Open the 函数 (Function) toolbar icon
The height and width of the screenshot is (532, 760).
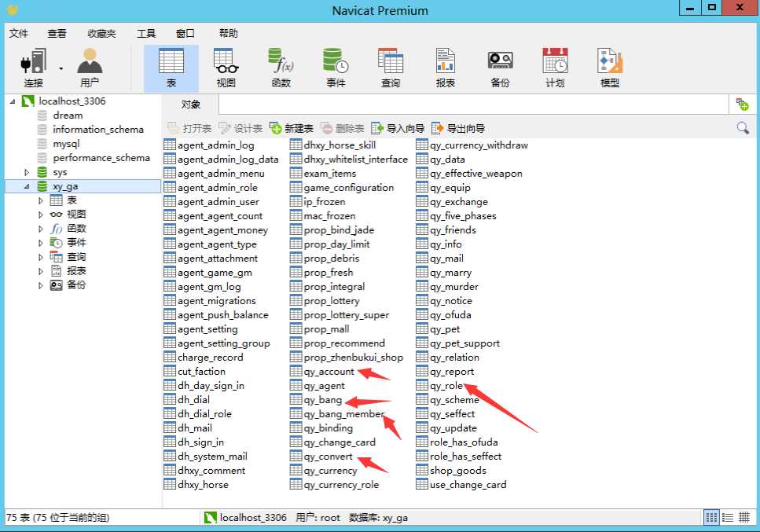281,68
